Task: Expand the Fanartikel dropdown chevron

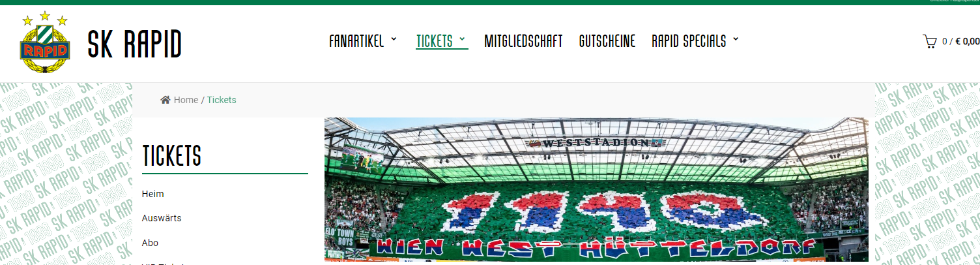Action: click(394, 40)
